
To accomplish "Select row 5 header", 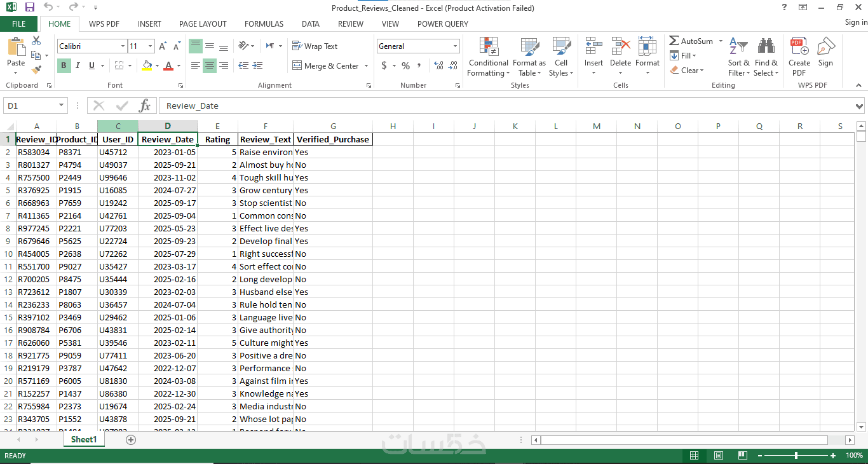I will [8, 190].
